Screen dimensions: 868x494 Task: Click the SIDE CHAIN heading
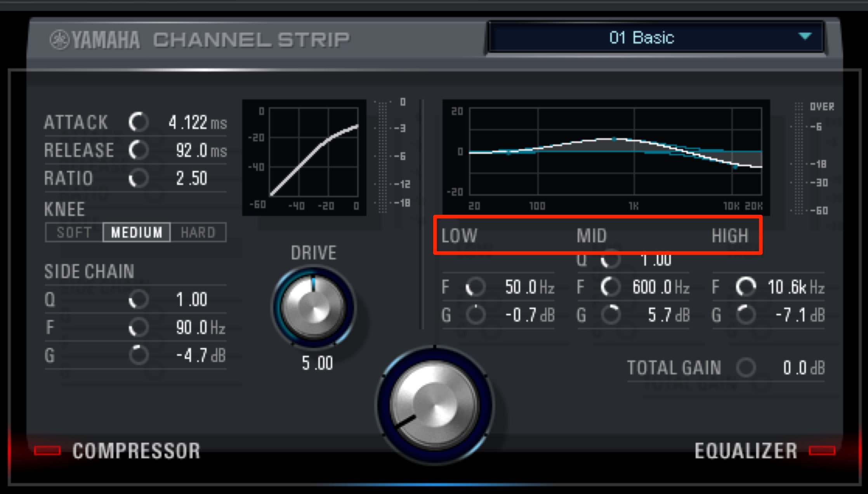pyautogui.click(x=89, y=271)
